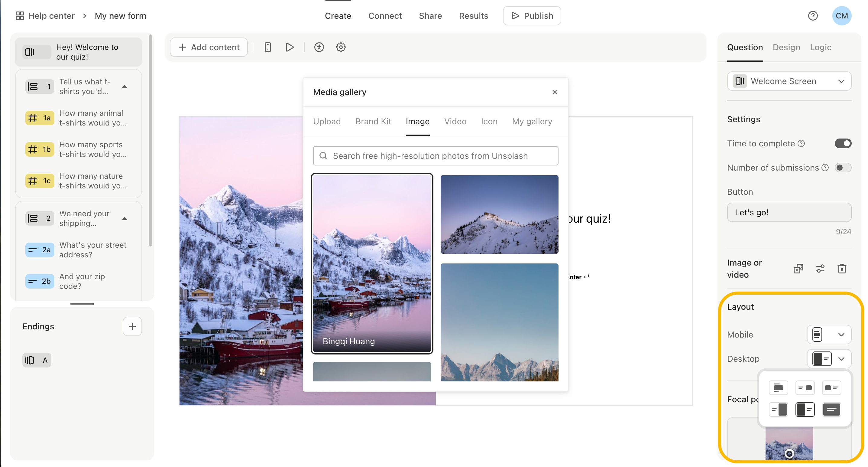This screenshot has height=467, width=868.
Task: Click Add content button
Action: pos(209,47)
